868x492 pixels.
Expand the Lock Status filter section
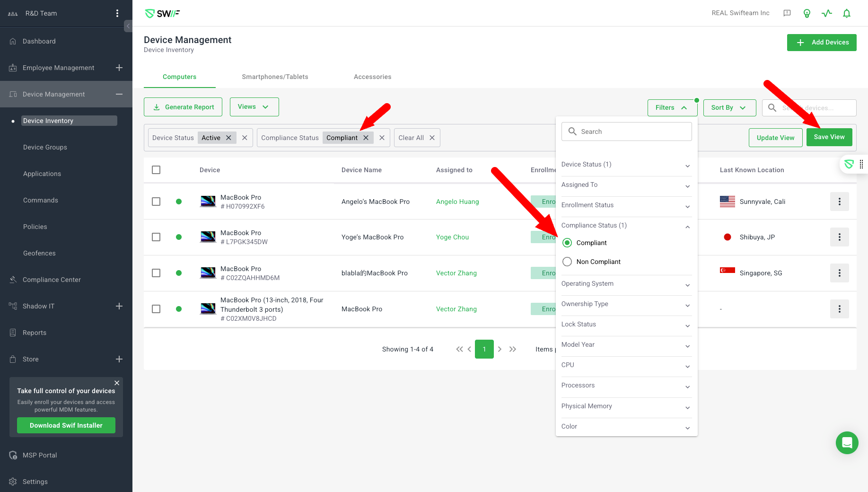pos(626,325)
